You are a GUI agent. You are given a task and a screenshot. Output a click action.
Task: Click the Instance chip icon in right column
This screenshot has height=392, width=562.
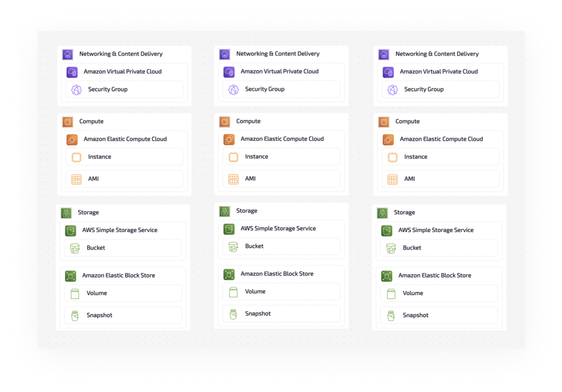pyautogui.click(x=392, y=157)
